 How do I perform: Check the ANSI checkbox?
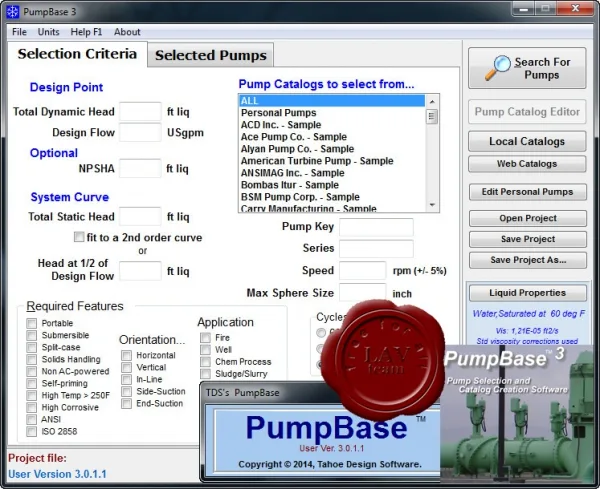31,420
